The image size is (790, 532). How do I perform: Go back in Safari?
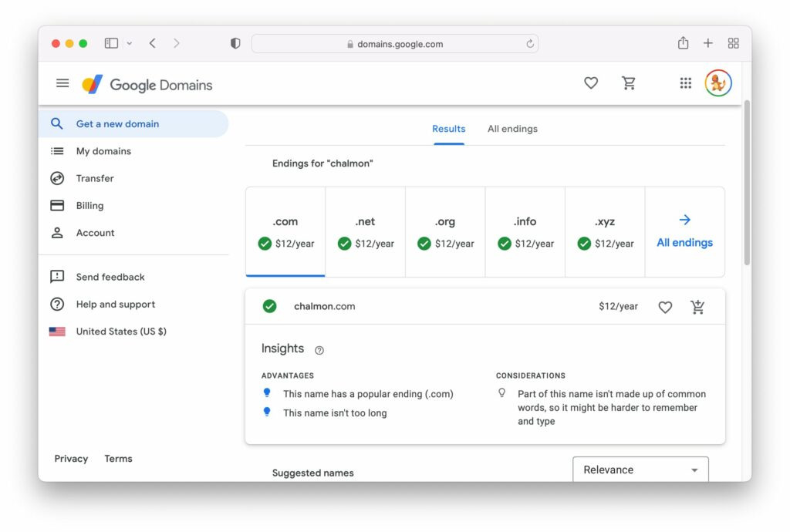point(153,43)
